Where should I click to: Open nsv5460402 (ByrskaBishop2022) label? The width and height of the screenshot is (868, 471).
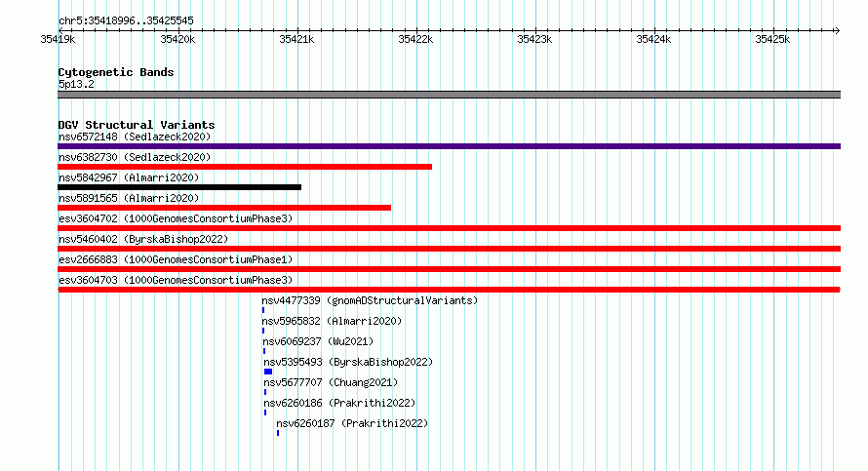pos(143,239)
